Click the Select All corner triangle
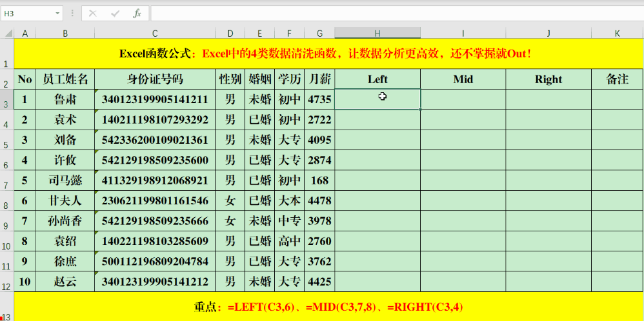Viewport: 644px width, 321px height. 7,34
